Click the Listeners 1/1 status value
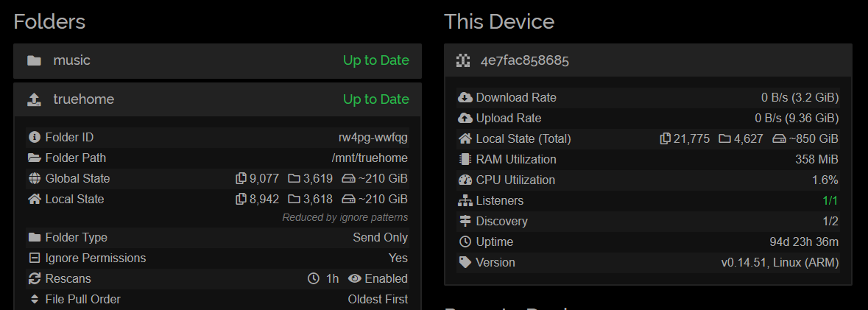The height and width of the screenshot is (310, 868). click(x=830, y=201)
